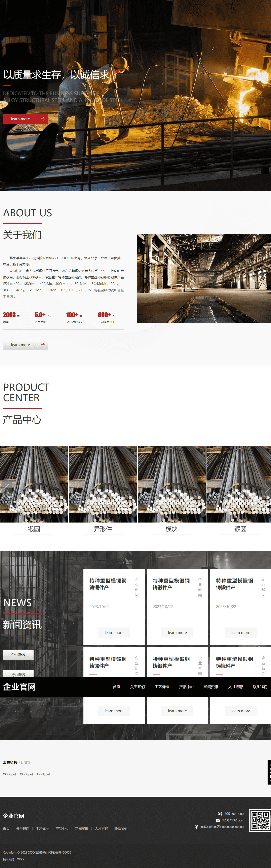The width and height of the screenshot is (271, 868).
Task: Click the 联系我们 link in the footer
Action: click(x=121, y=829)
